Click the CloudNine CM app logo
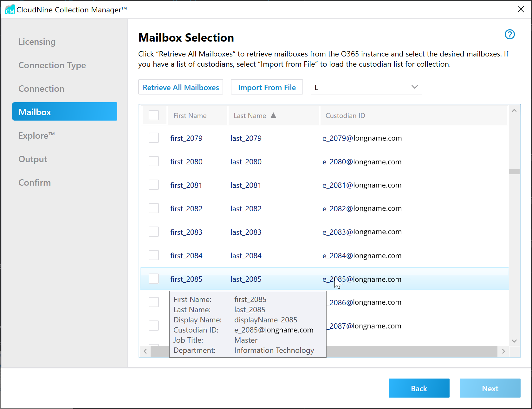The image size is (532, 409). [10, 10]
